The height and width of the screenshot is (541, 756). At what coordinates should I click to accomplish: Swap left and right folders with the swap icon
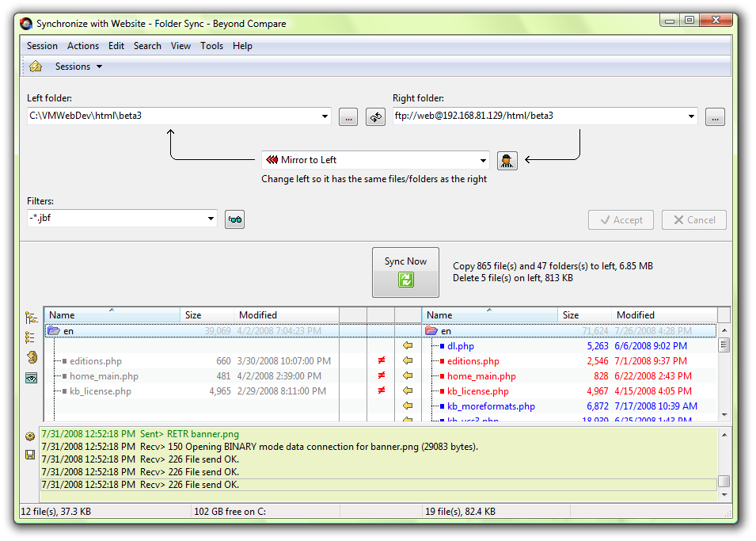point(375,116)
